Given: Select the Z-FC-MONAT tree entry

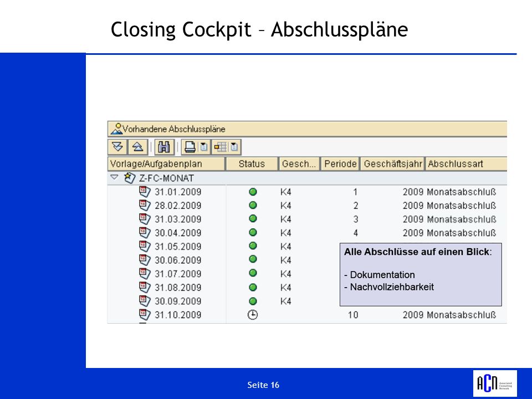Looking at the screenshot, I should pyautogui.click(x=166, y=178).
